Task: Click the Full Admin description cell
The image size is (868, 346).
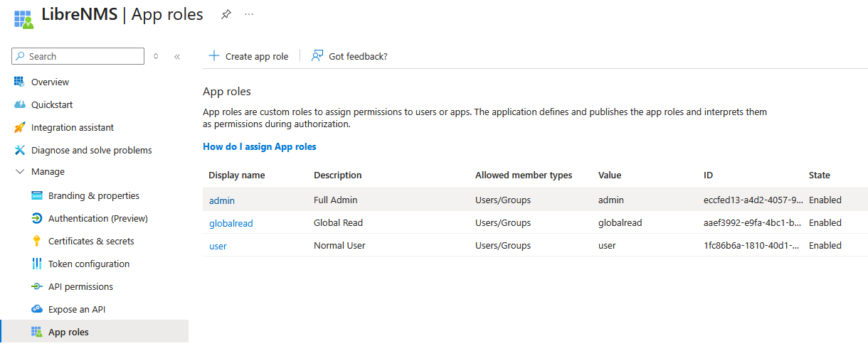Action: point(336,200)
